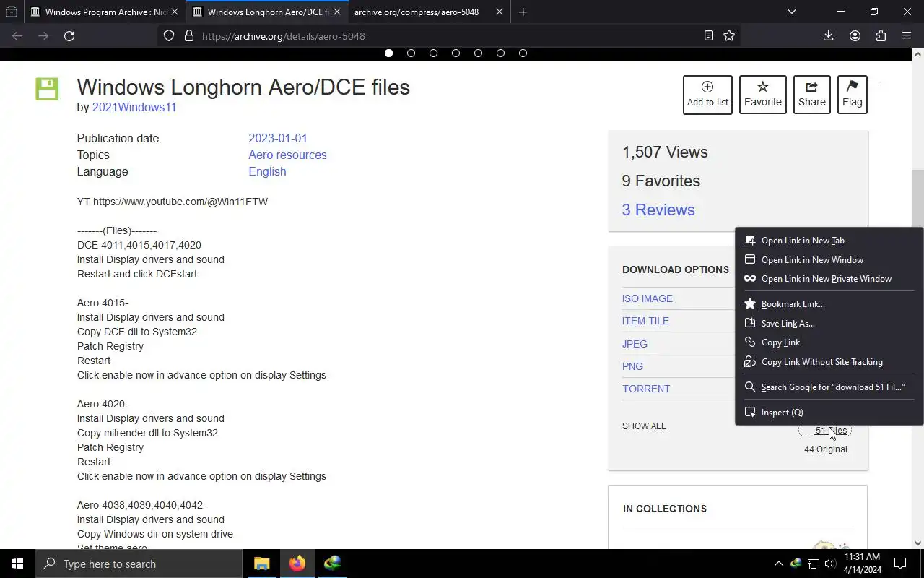Select Copy Link Without Site Tracking

tap(829, 362)
